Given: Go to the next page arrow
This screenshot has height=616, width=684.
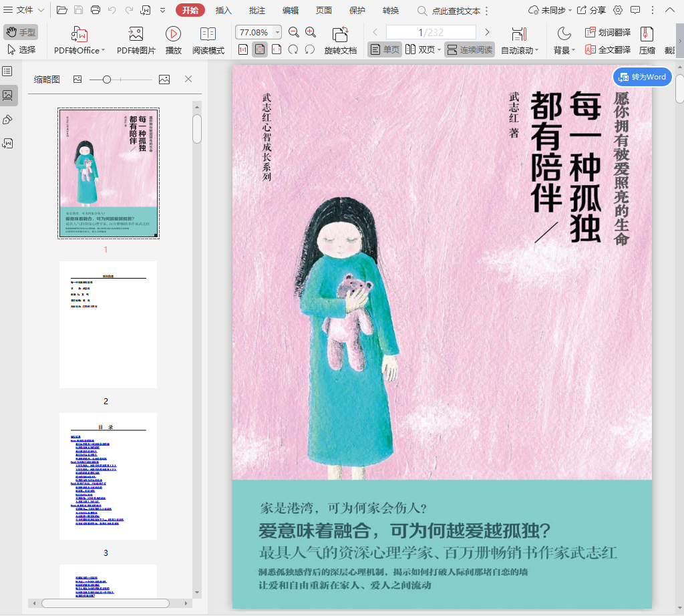Looking at the screenshot, I should (487, 32).
